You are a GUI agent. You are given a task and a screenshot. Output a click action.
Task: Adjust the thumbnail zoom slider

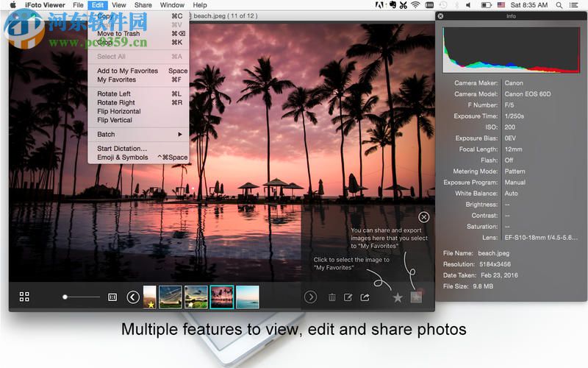(x=81, y=297)
